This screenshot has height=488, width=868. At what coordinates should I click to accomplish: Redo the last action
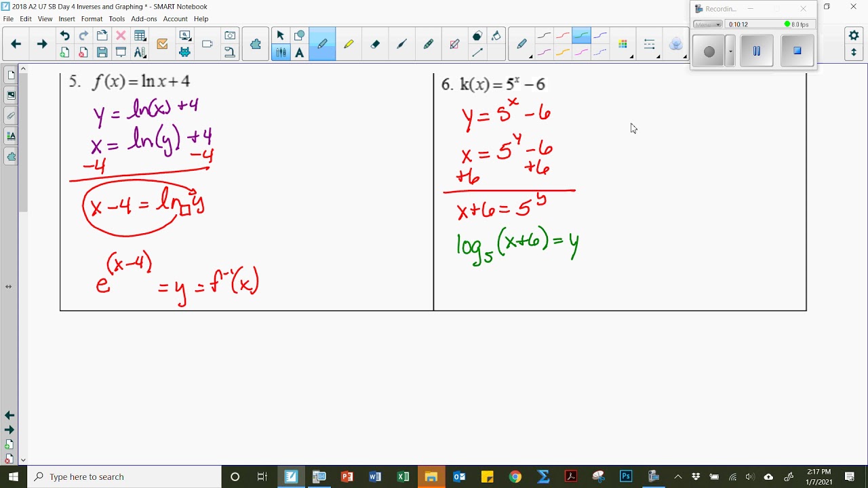coord(83,36)
